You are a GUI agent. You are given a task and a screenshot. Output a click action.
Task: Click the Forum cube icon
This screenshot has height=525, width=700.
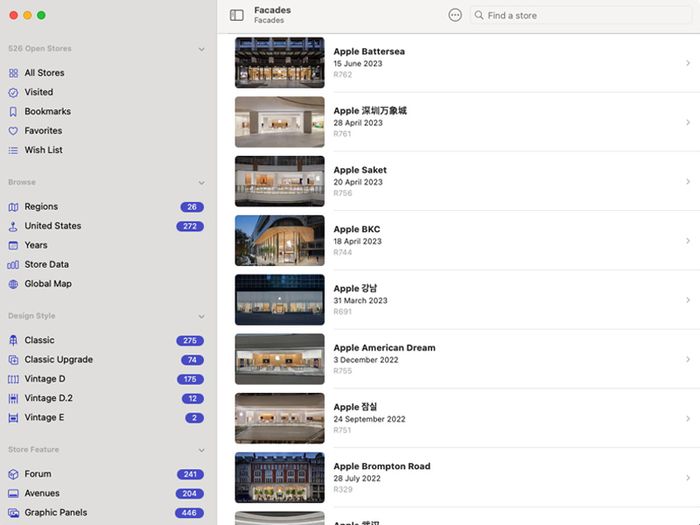pos(13,474)
